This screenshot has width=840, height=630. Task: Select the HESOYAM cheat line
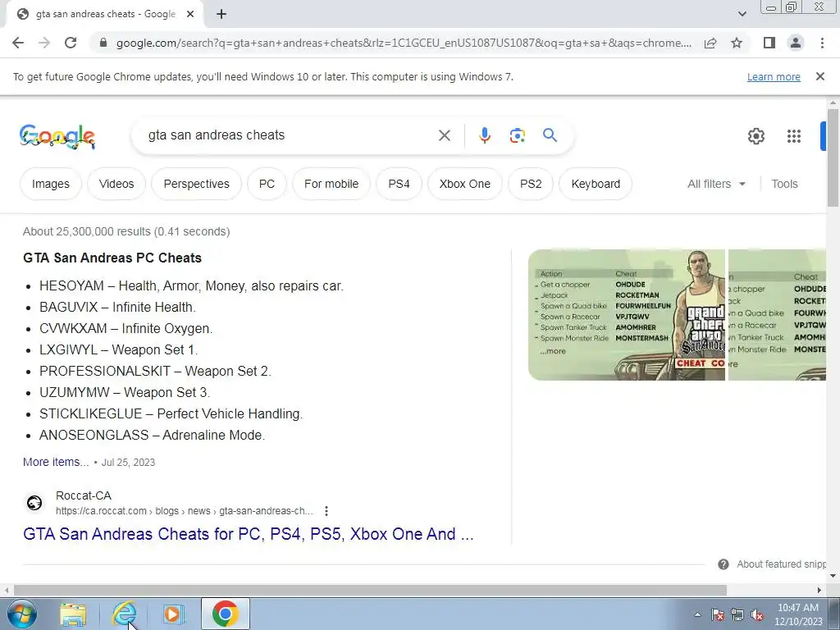point(191,285)
